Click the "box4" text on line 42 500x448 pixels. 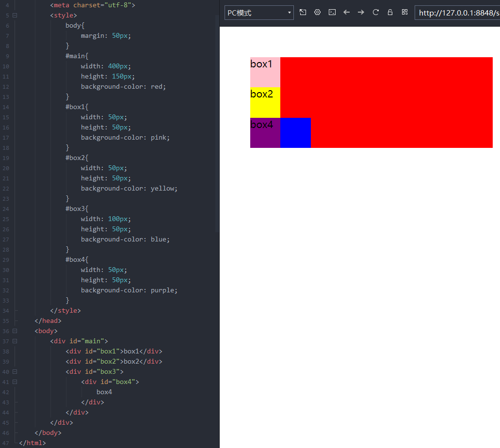[x=104, y=392]
